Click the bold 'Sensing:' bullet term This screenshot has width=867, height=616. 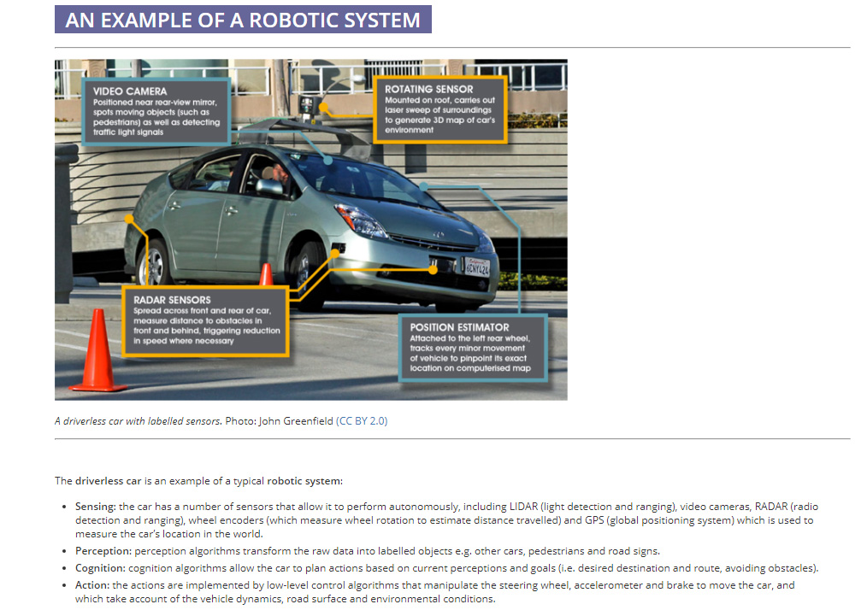(96, 507)
